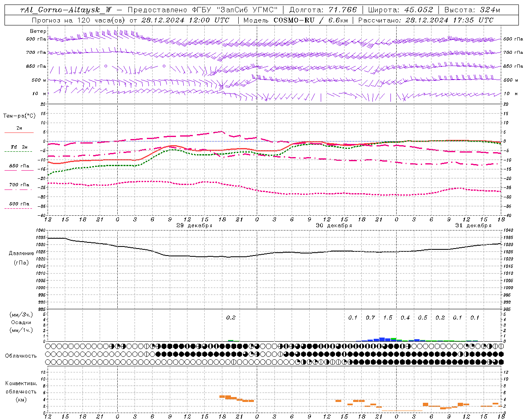Click the Облачность row label
The image size is (525, 420).
(x=21, y=356)
